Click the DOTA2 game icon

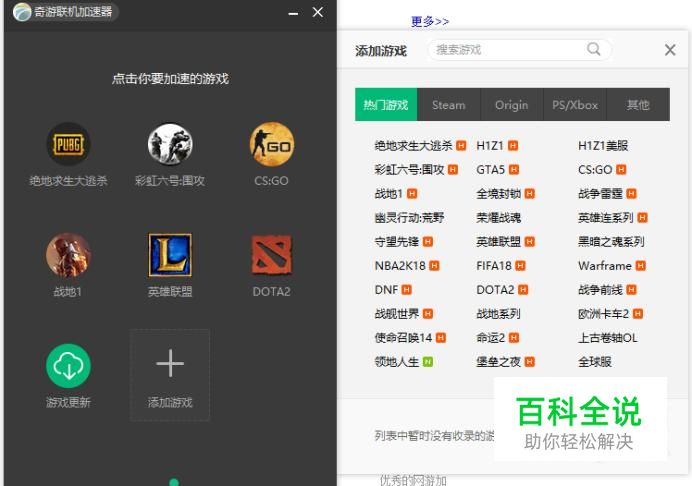pyautogui.click(x=271, y=255)
